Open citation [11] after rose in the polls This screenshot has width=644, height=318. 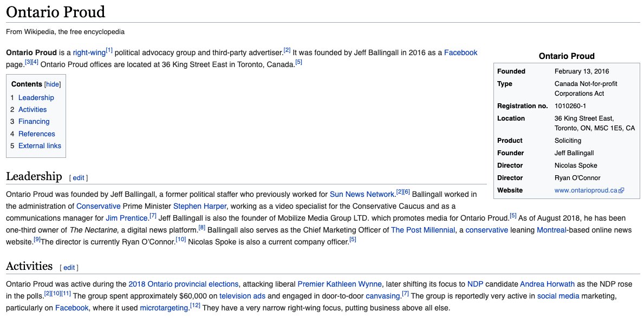(67, 294)
